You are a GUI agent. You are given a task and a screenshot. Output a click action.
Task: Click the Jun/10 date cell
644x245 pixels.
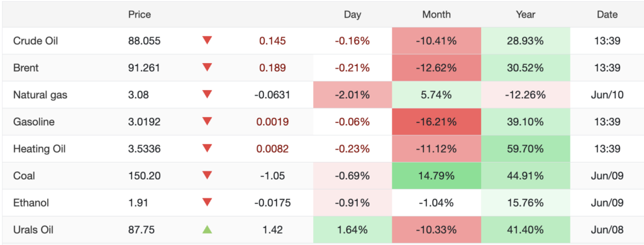point(608,95)
